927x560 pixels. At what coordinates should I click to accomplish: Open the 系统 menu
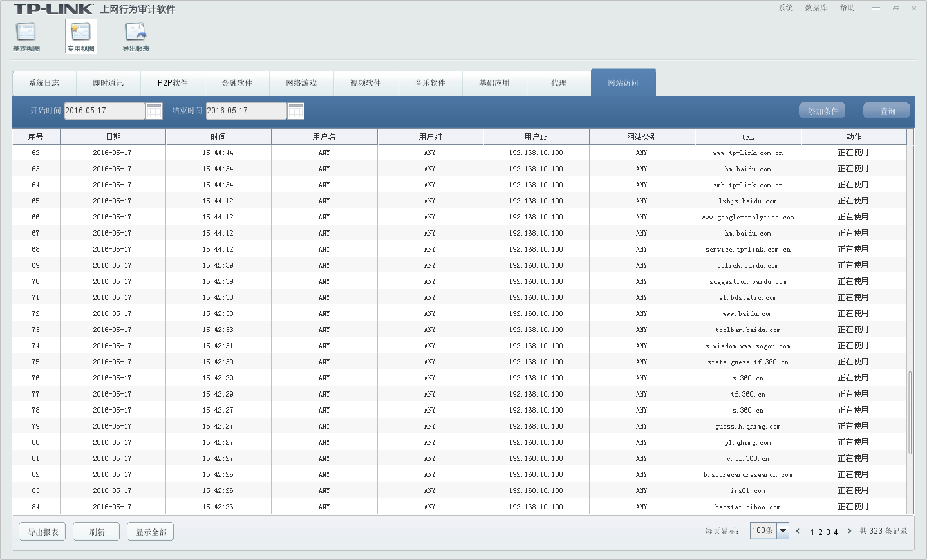(x=785, y=8)
